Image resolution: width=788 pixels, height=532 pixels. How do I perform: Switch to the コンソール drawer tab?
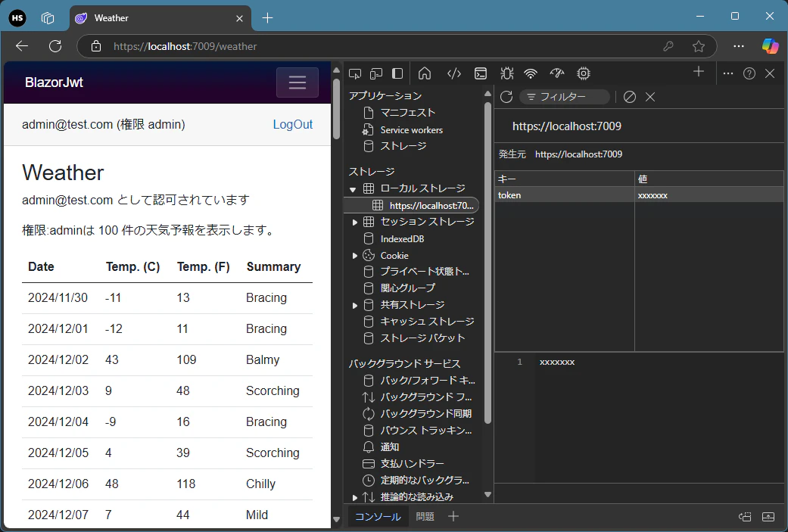pyautogui.click(x=378, y=516)
